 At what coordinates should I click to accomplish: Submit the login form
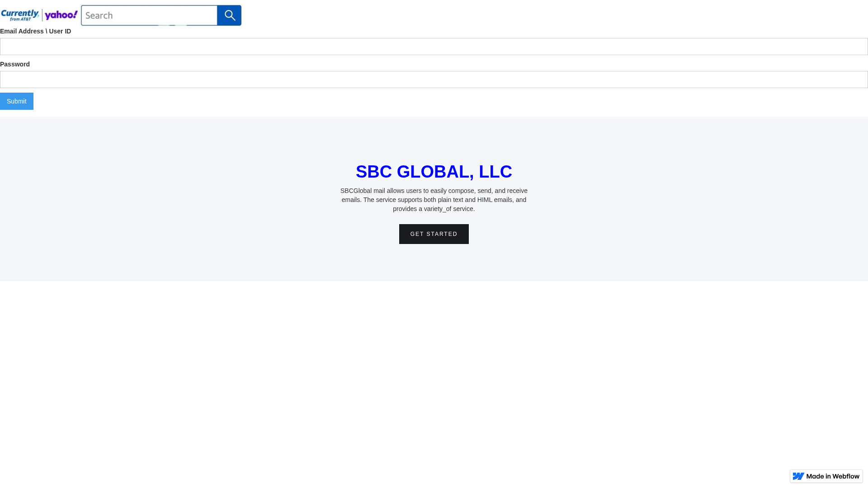pyautogui.click(x=17, y=101)
